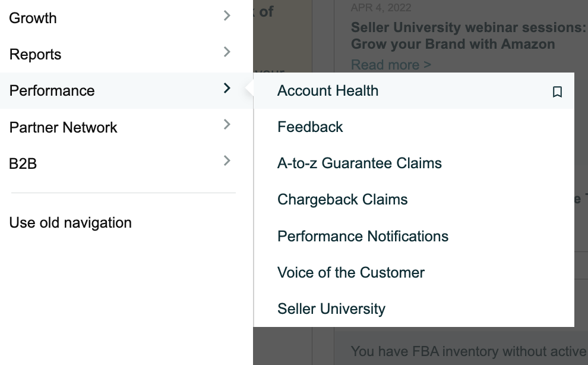Click the Performance chevron arrow
The width and height of the screenshot is (588, 365).
227,89
